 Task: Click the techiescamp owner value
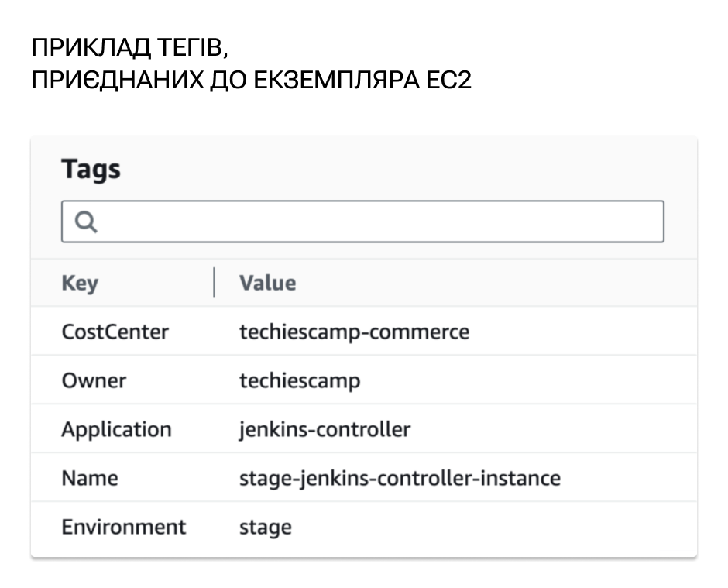pos(300,380)
